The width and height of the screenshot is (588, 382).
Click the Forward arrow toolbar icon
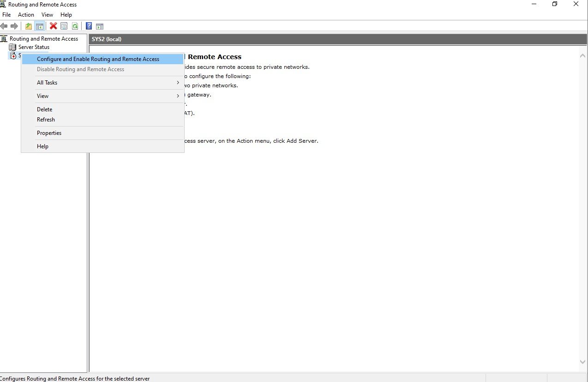(x=14, y=26)
